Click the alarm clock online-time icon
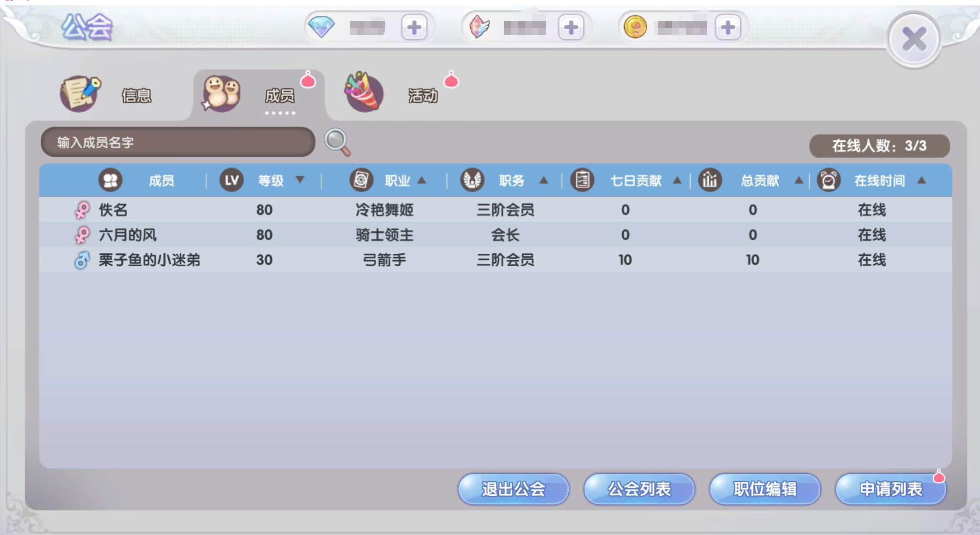 pos(828,180)
